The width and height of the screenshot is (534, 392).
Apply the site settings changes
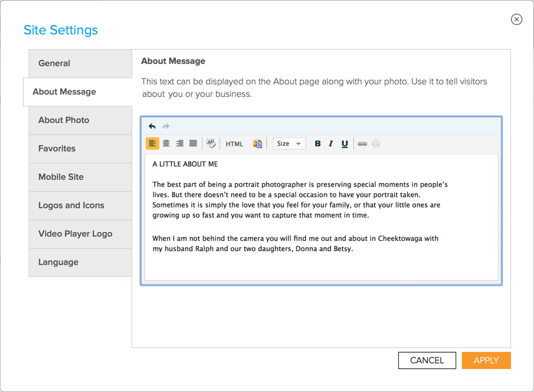tap(487, 361)
